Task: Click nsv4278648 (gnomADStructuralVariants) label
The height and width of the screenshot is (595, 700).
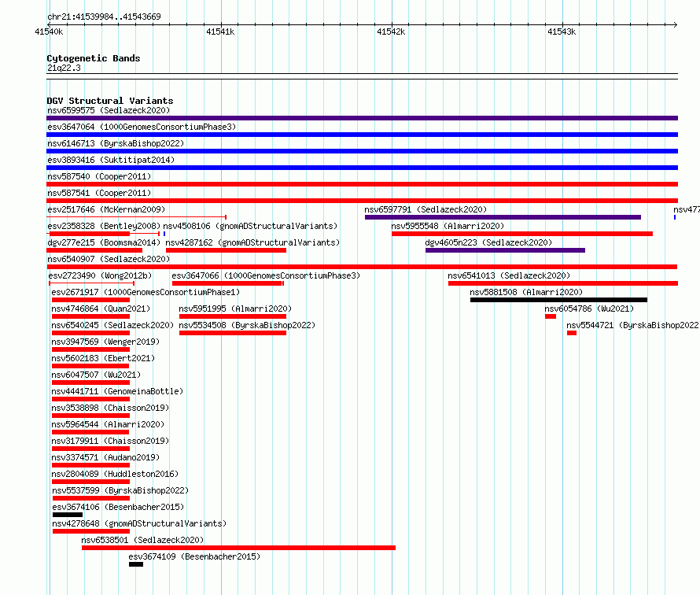Action: (x=139, y=523)
